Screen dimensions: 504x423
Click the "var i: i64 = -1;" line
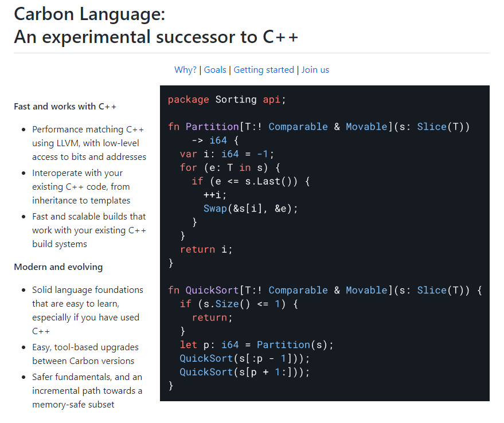coord(227,154)
